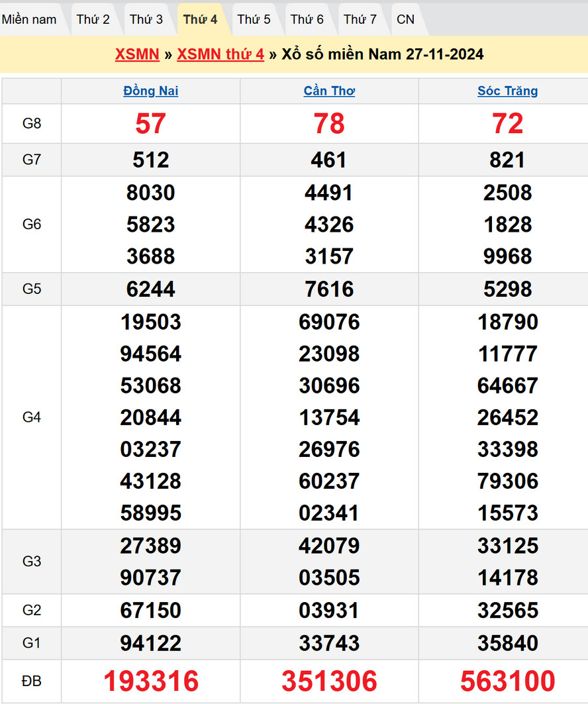Click Sóc Trăng special prize 563100
Screen dimensions: 588x704
tap(508, 681)
